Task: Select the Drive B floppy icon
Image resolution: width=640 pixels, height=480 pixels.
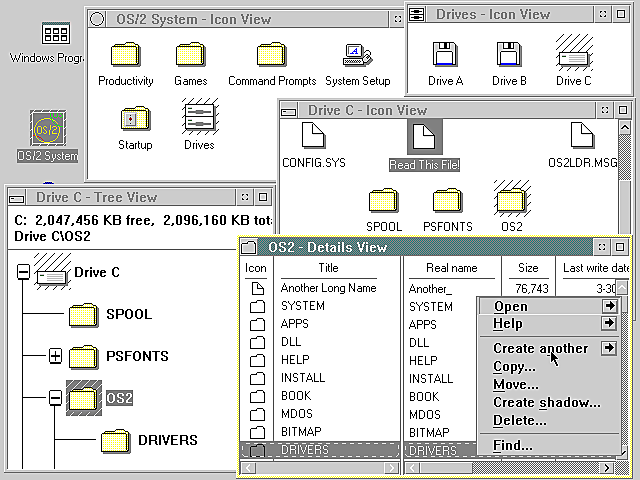Action: tap(509, 54)
